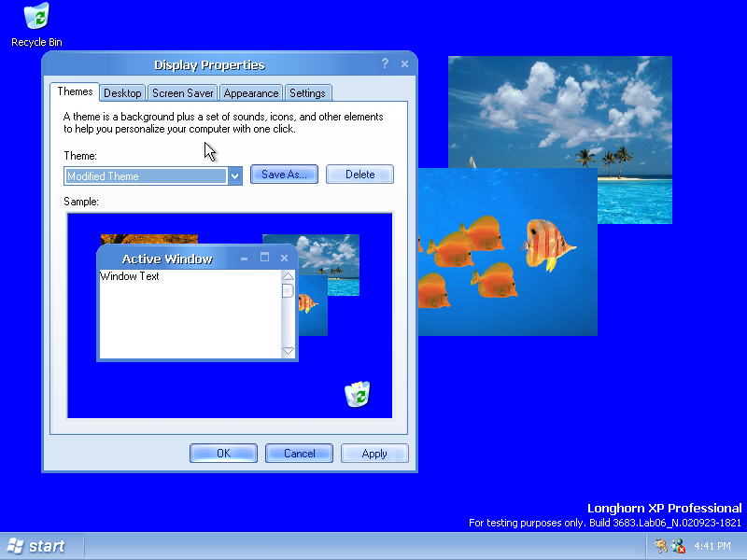Viewport: 747px width, 560px height.
Task: Go to the Appearance tab
Action: pyautogui.click(x=251, y=92)
